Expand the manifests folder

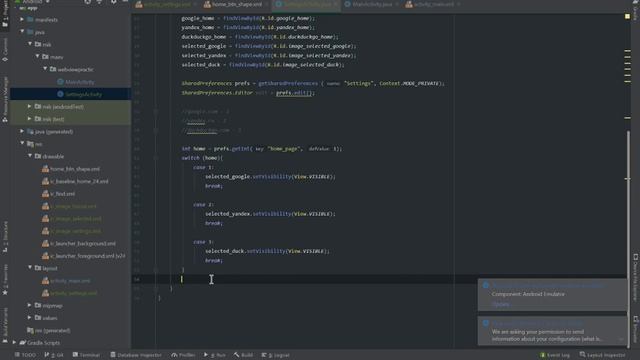click(x=22, y=20)
